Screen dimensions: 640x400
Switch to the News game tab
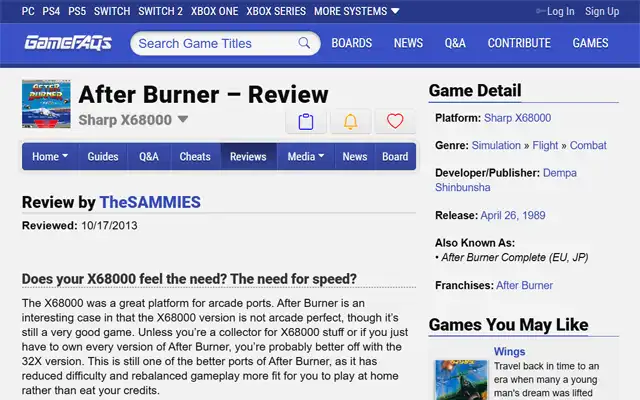(355, 156)
